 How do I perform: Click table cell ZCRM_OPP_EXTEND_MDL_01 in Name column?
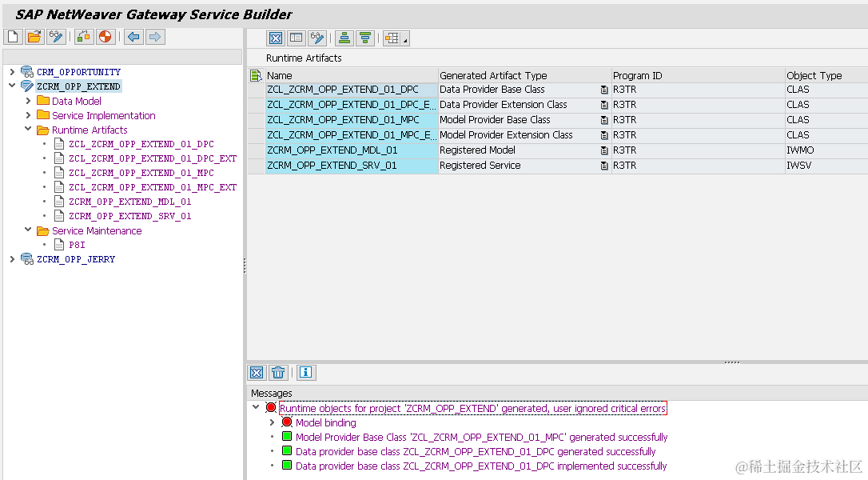click(x=352, y=150)
